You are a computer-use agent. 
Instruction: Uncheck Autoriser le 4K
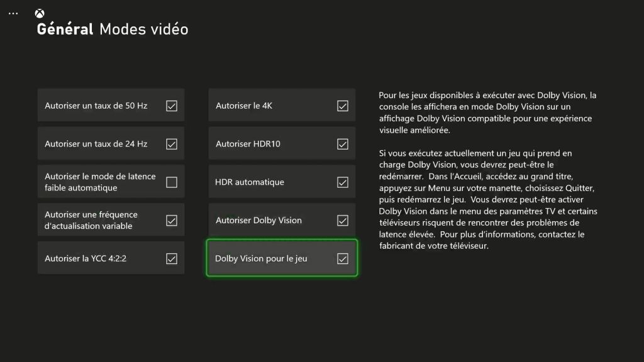tap(343, 106)
